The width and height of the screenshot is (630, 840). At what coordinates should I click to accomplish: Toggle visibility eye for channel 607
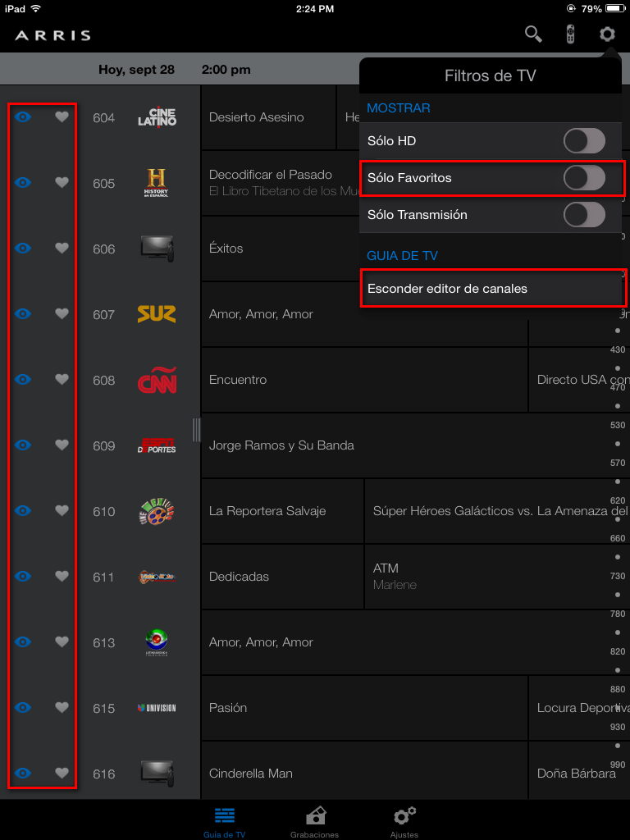(22, 314)
